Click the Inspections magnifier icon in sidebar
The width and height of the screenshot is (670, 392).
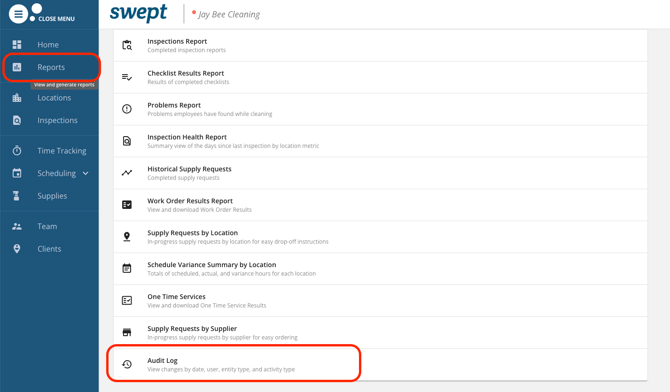pos(17,121)
